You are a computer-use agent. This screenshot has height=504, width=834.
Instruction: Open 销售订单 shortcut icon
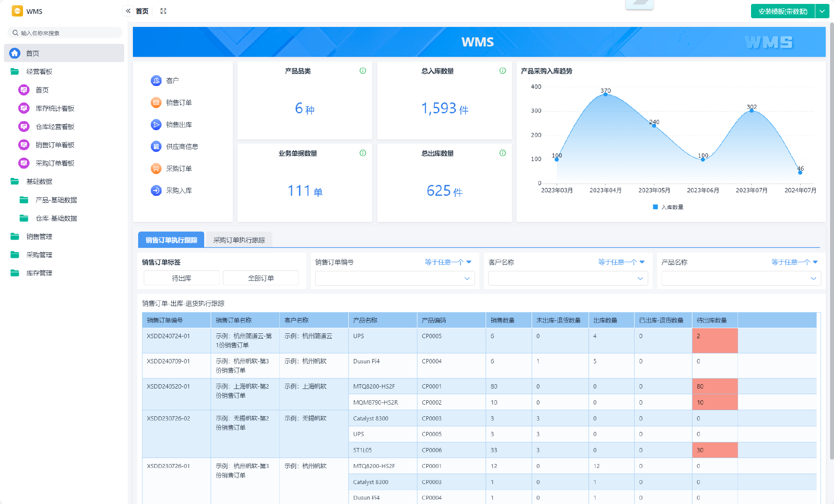tap(156, 102)
